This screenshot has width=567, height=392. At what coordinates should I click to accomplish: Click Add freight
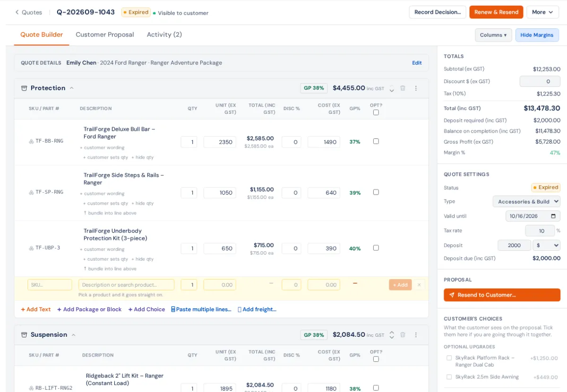click(x=257, y=309)
